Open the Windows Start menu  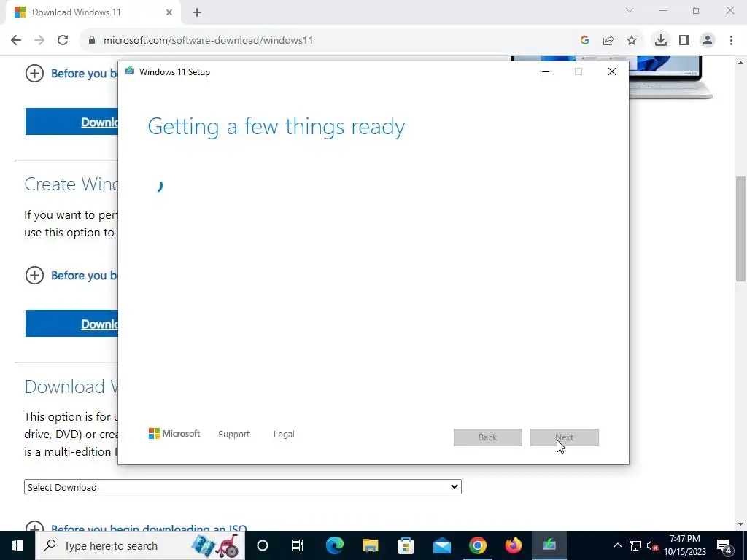coord(18,545)
